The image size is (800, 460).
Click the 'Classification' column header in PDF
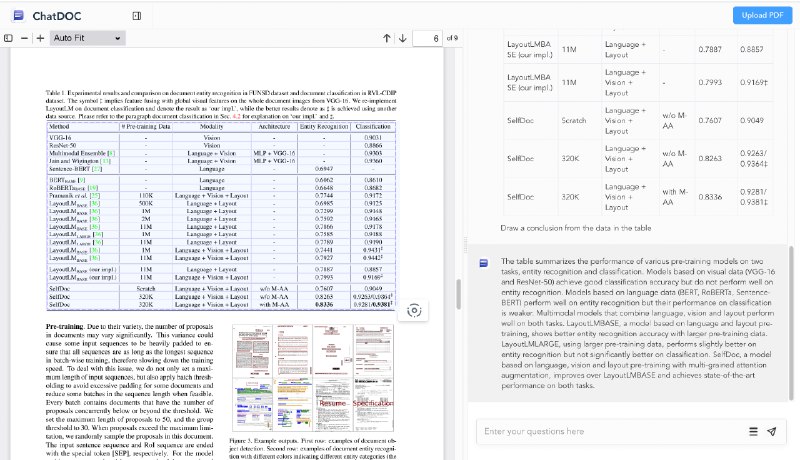coord(373,126)
